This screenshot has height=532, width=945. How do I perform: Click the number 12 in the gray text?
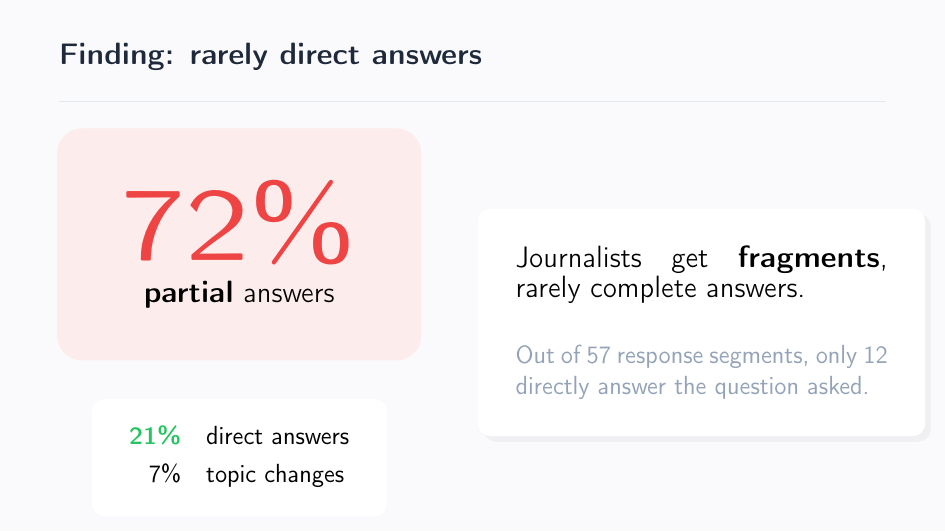(875, 356)
